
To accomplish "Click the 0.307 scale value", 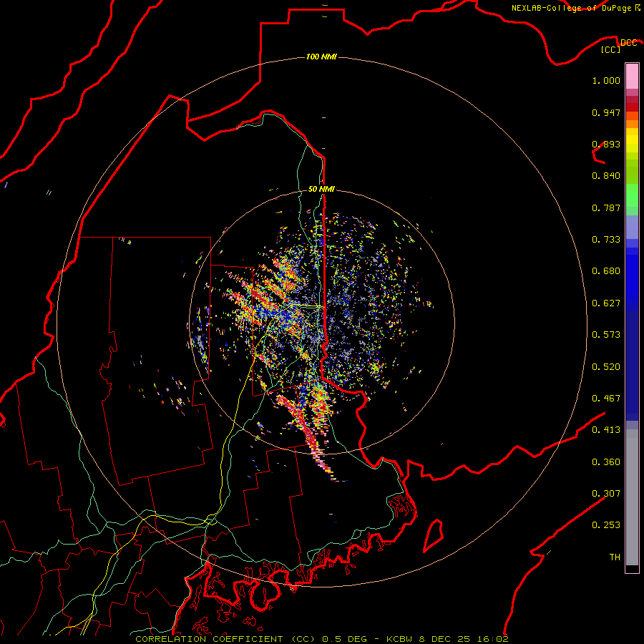I will click(606, 494).
